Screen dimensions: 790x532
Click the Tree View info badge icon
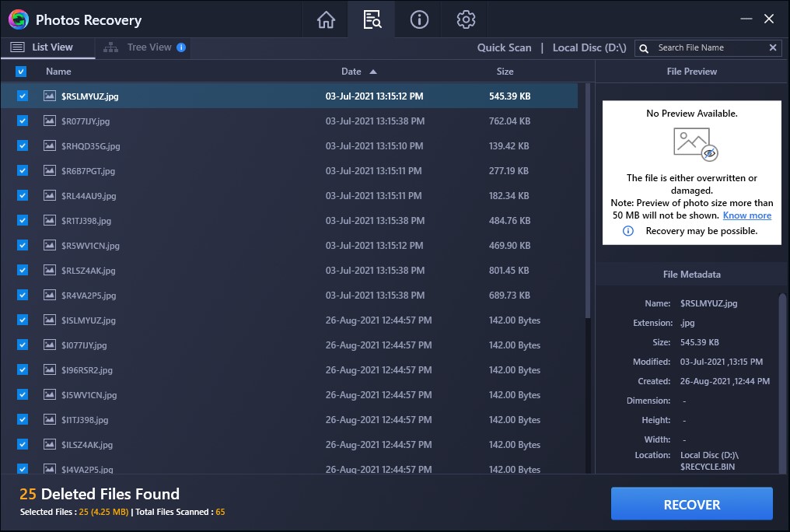[181, 47]
